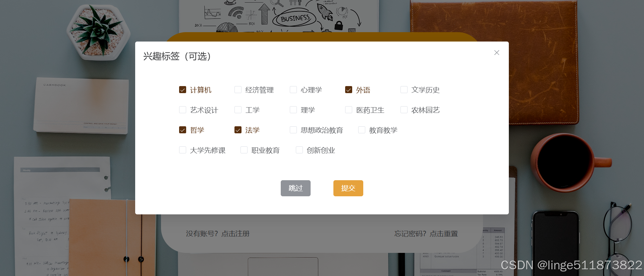Uncheck the 计算机 checkbox

coord(182,90)
